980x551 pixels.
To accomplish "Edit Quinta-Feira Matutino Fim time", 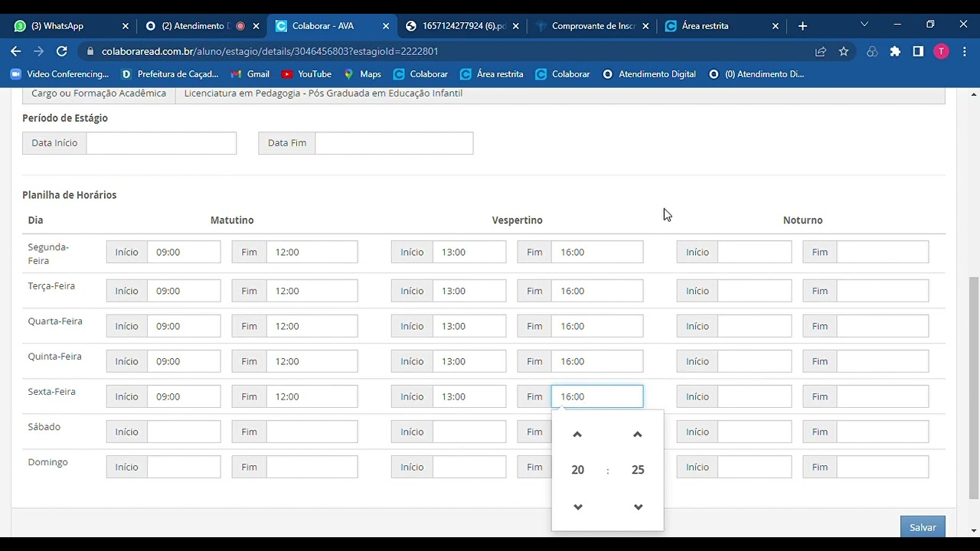I will [312, 361].
